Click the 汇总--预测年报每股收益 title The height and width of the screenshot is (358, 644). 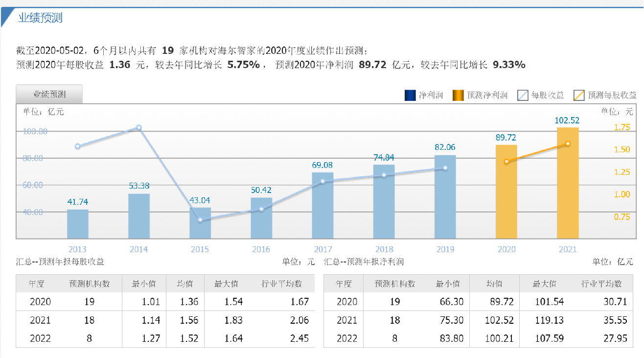coord(60,262)
